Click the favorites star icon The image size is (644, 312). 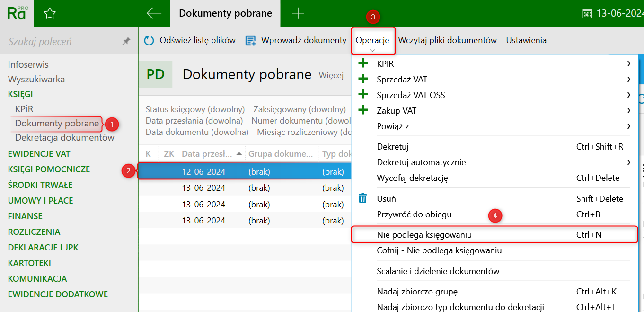click(x=50, y=14)
